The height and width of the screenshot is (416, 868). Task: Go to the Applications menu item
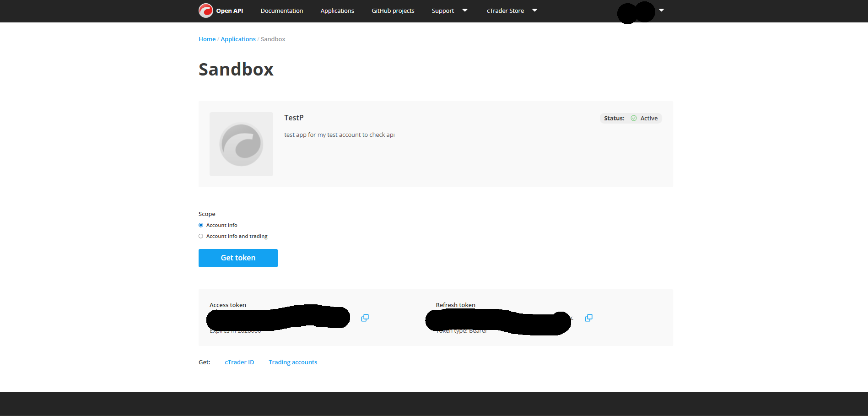pyautogui.click(x=337, y=11)
